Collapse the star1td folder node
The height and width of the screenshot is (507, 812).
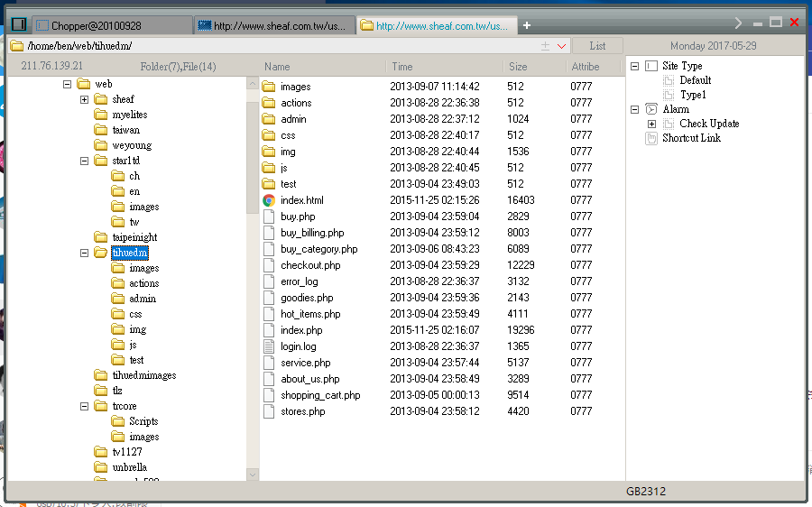tap(85, 161)
